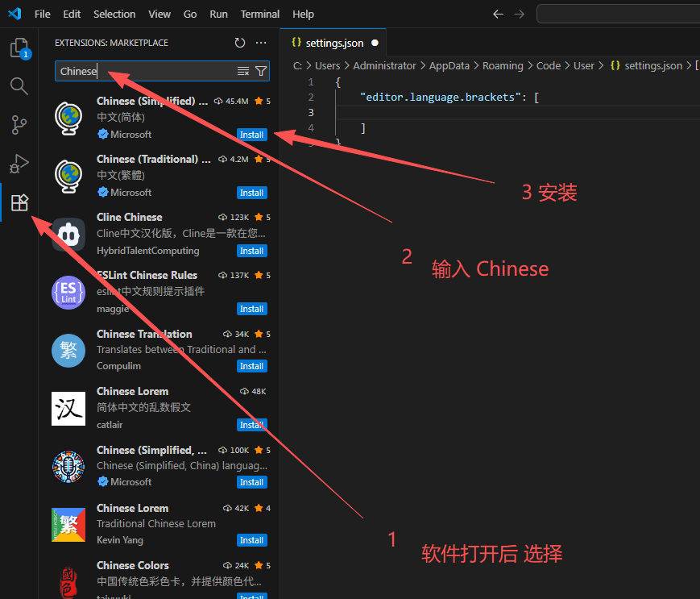The width and height of the screenshot is (700, 599).
Task: Open Cline Chinese extension title
Action: (x=130, y=217)
